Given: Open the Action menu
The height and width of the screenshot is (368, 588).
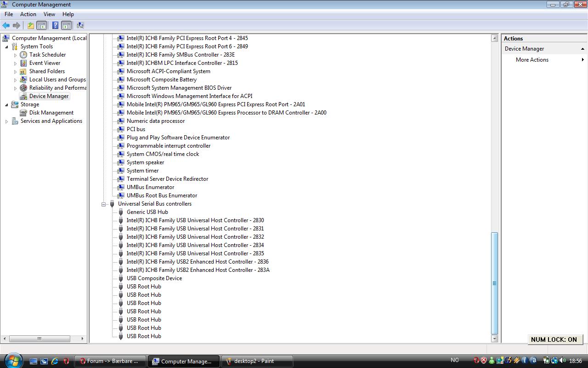Looking at the screenshot, I should pos(28,14).
